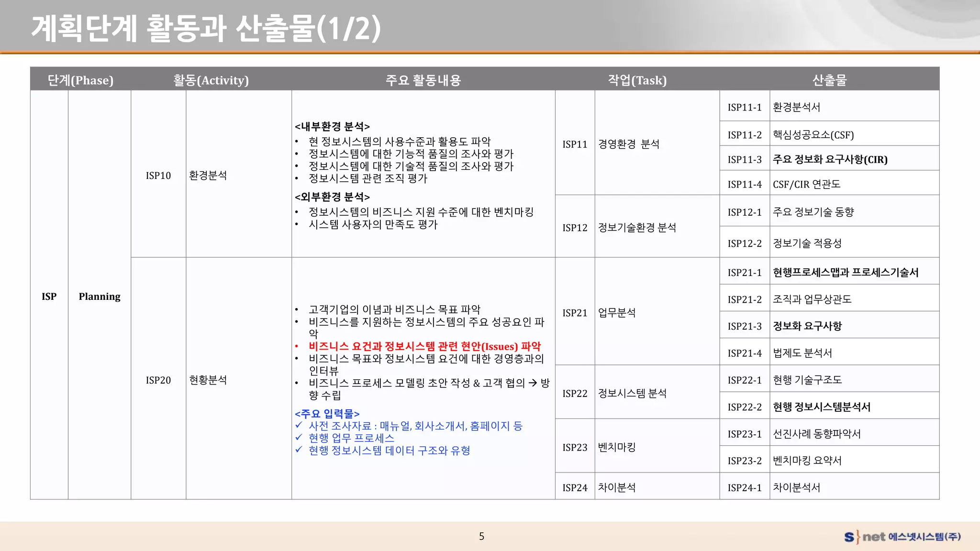Click the ISP11 task code

575,144
